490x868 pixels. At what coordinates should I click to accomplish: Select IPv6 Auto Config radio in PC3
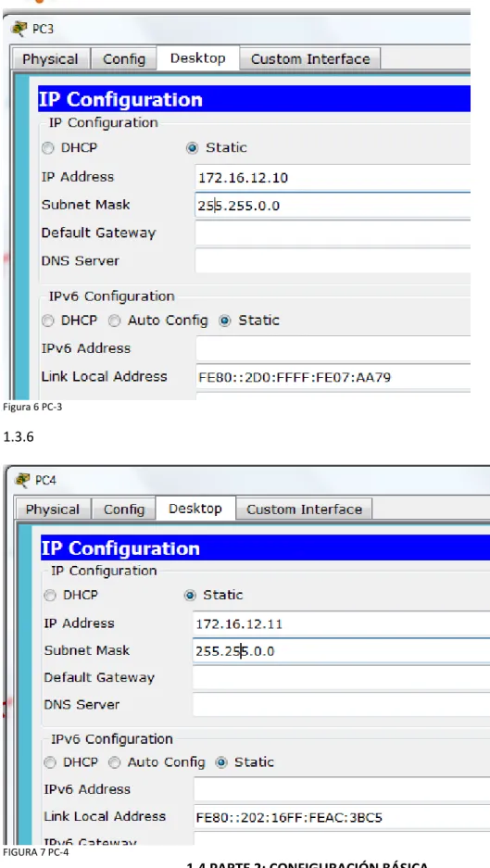[x=114, y=321]
